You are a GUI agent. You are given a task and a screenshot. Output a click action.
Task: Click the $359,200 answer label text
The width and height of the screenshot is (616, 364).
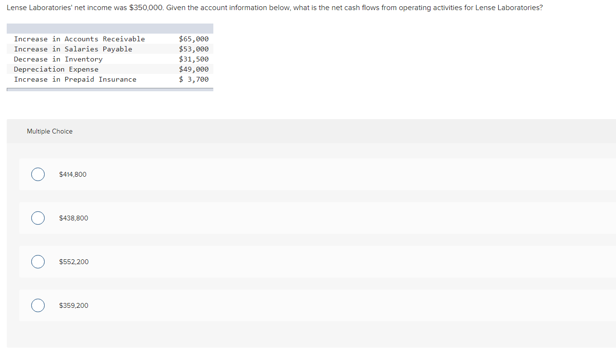74,305
